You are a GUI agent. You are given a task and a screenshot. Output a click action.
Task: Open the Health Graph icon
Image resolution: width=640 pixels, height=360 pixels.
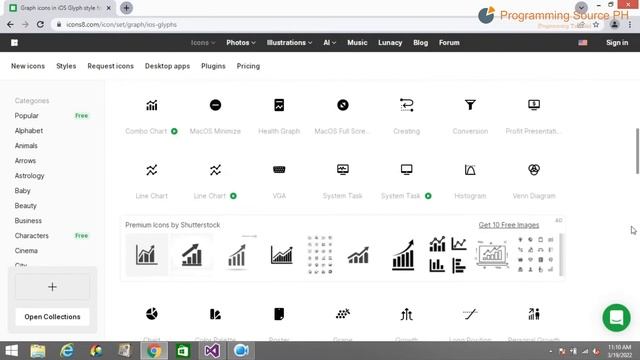point(279,105)
